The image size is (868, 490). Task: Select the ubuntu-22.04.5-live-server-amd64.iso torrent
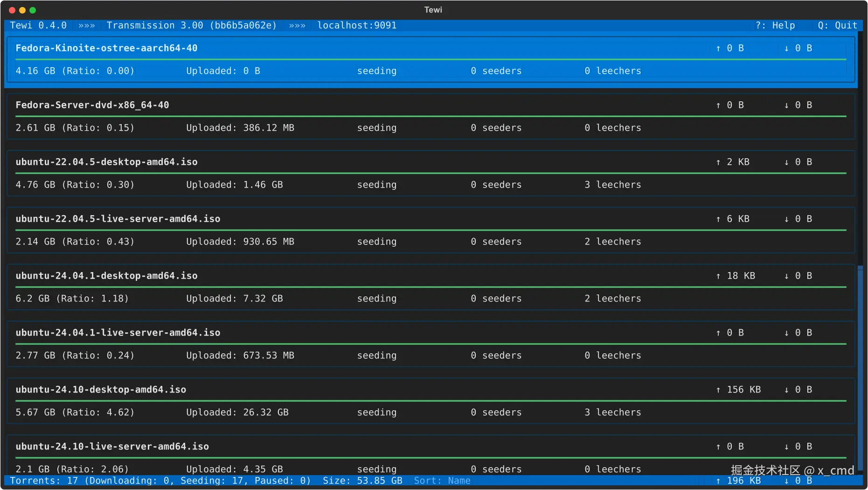tap(431, 230)
